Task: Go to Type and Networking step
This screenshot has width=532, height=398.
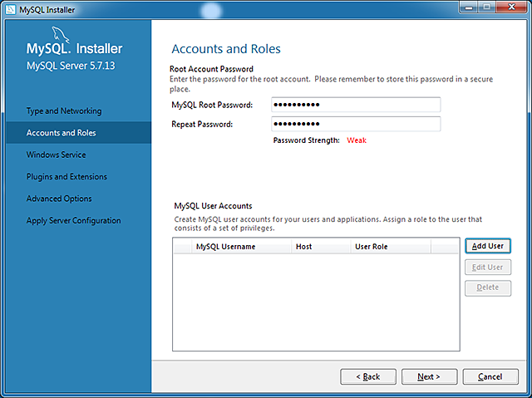Action: [64, 111]
